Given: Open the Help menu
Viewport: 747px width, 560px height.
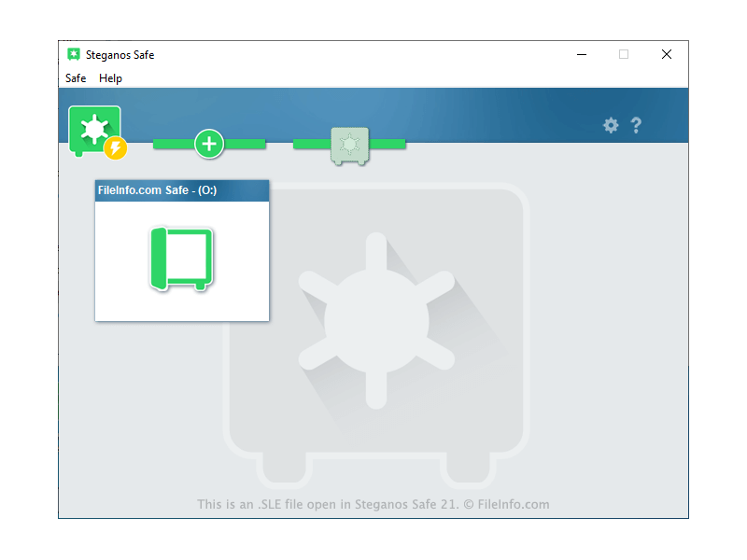Looking at the screenshot, I should (x=110, y=78).
